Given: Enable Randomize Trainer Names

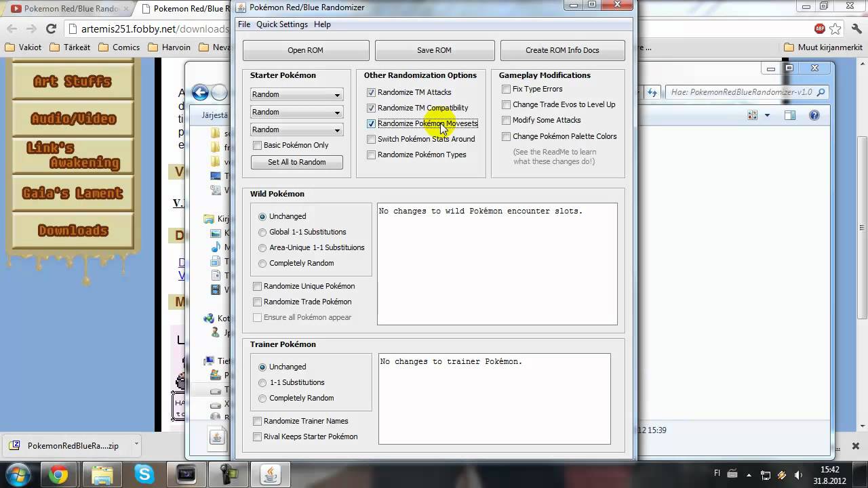Looking at the screenshot, I should point(257,421).
